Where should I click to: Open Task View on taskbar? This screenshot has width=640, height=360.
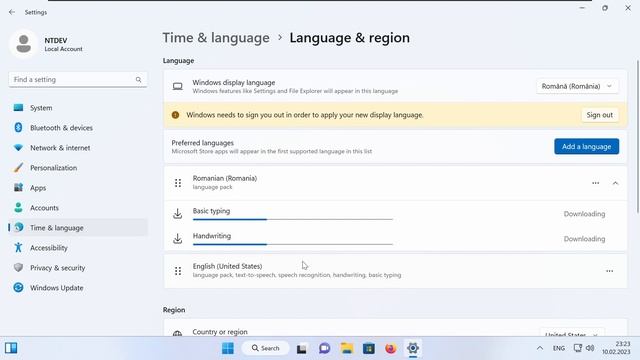point(302,348)
